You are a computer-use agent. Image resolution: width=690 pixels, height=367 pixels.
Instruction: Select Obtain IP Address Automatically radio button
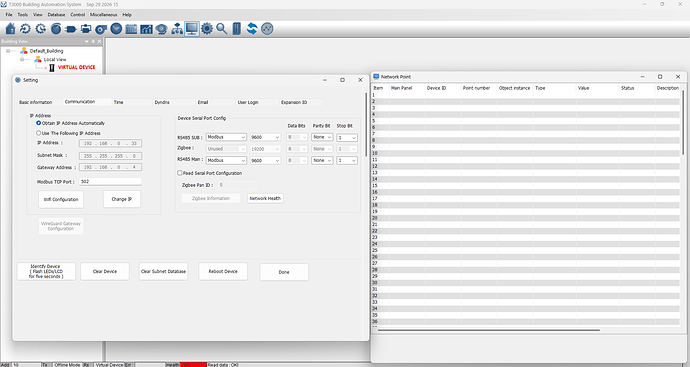39,123
